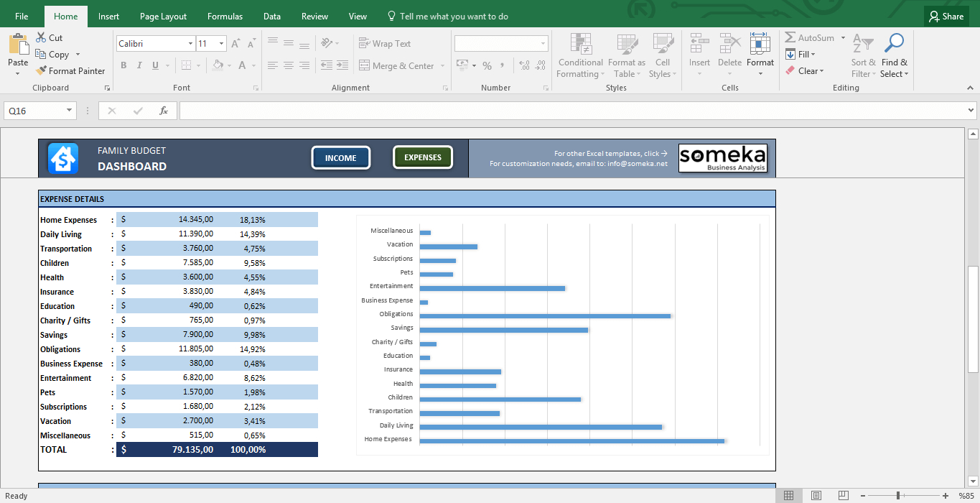Screen dimensions: 980x503
Task: Select the Cut scissors icon
Action: point(41,37)
